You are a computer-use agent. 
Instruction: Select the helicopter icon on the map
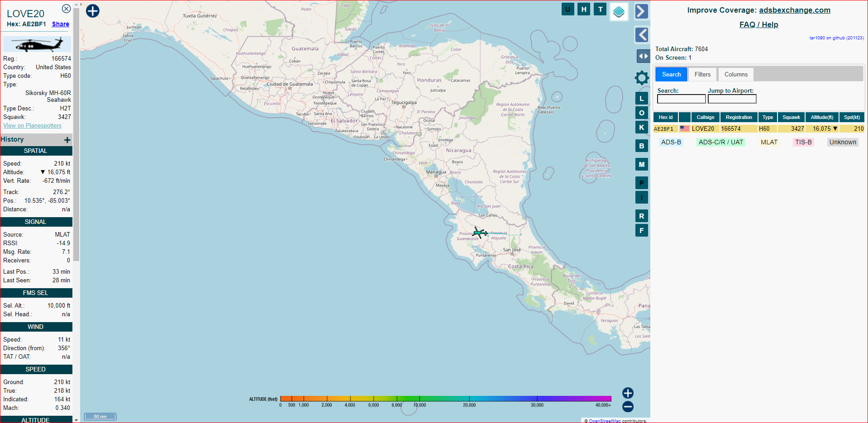[480, 233]
